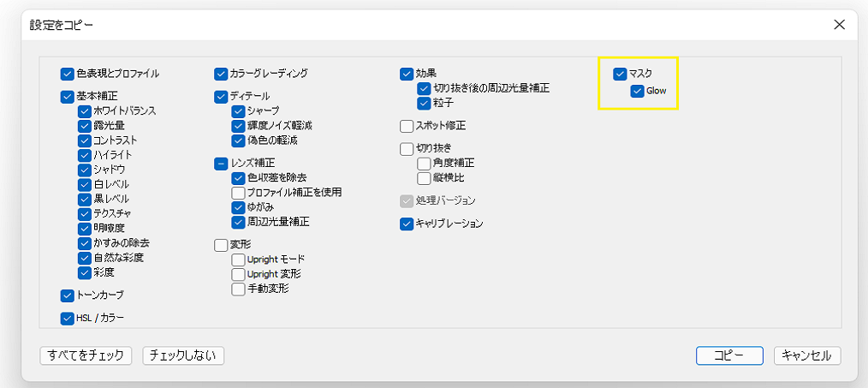Click the チェックしない button

coord(183,355)
